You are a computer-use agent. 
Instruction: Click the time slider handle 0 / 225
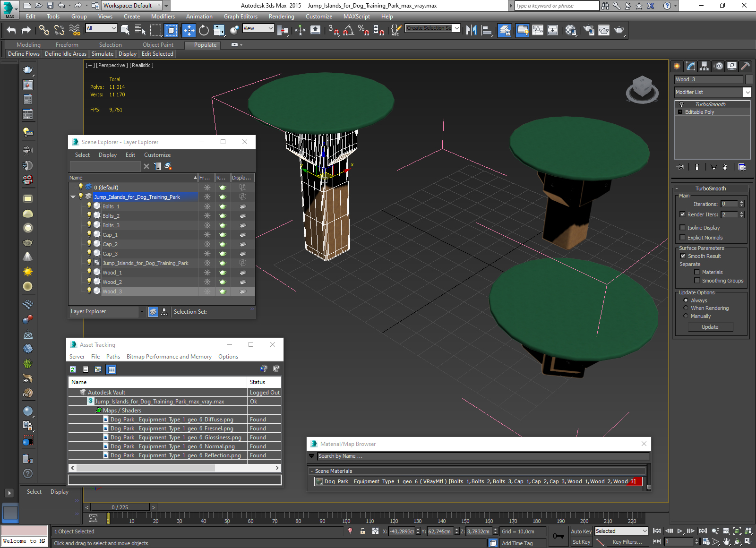pyautogui.click(x=120, y=507)
